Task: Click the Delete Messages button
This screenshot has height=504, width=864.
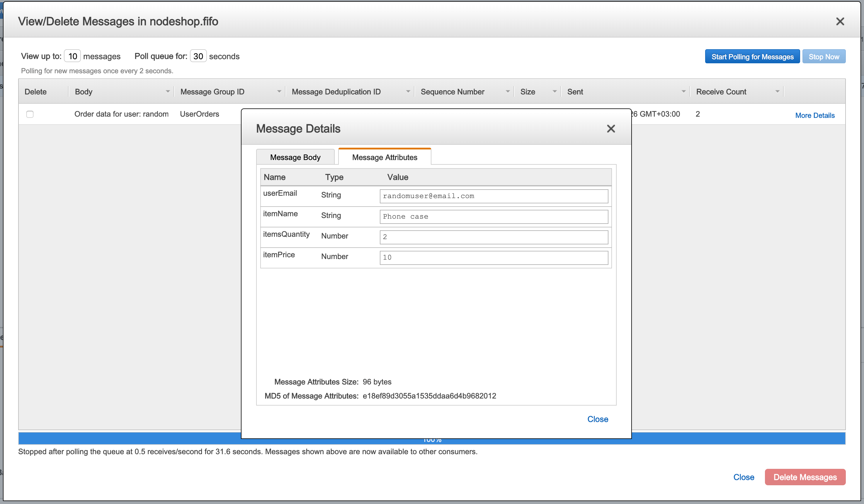Action: (x=805, y=477)
